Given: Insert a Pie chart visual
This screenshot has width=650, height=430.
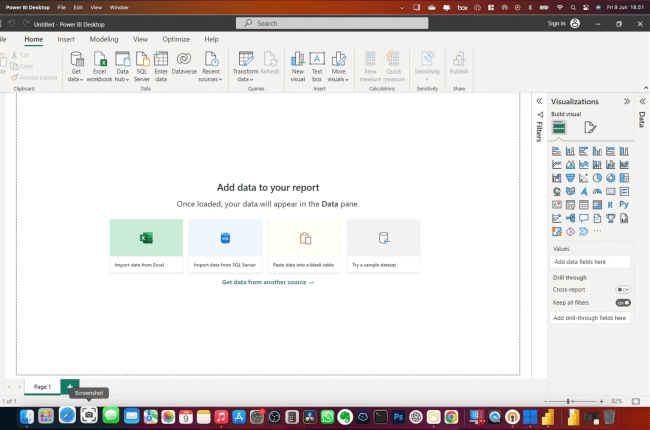Looking at the screenshot, I should coord(597,178).
